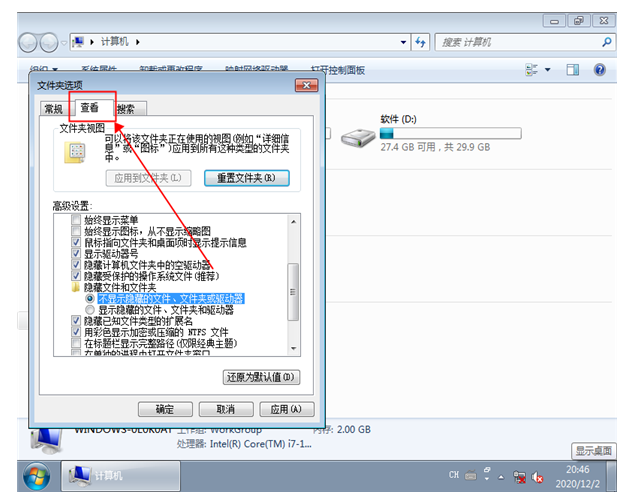This screenshot has width=631, height=498.
Task: Click the 软件 (D:) capacity bar
Action: tap(450, 134)
